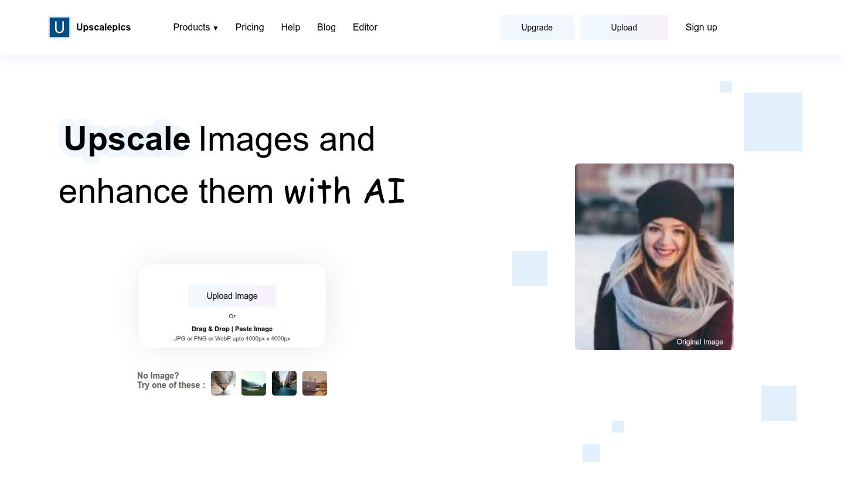
Task: Visit the Blog link in navigation
Action: (326, 28)
